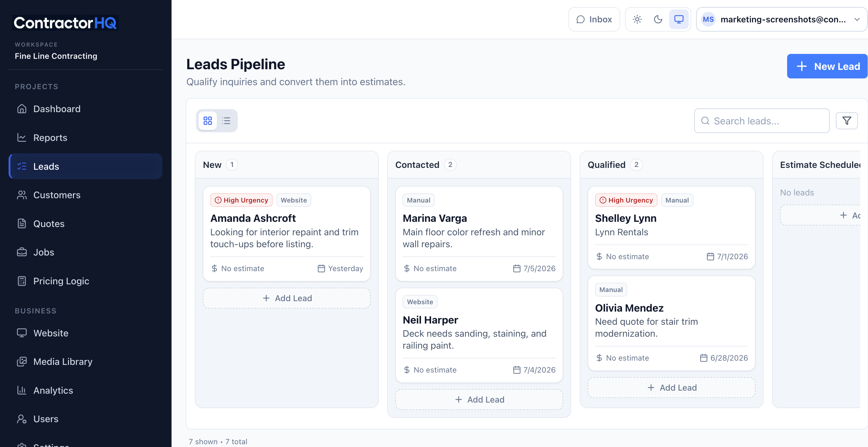868x447 pixels.
Task: Add Lead in the Contacted column
Action: click(479, 400)
